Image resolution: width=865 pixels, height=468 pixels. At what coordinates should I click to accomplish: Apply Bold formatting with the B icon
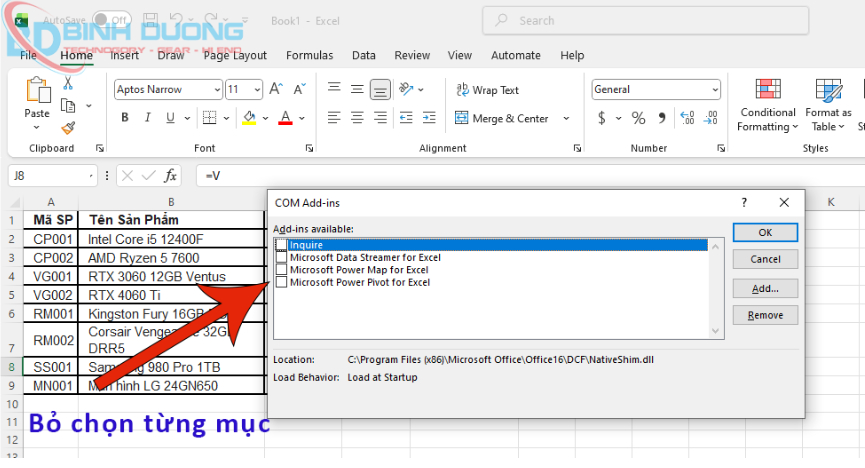(125, 118)
